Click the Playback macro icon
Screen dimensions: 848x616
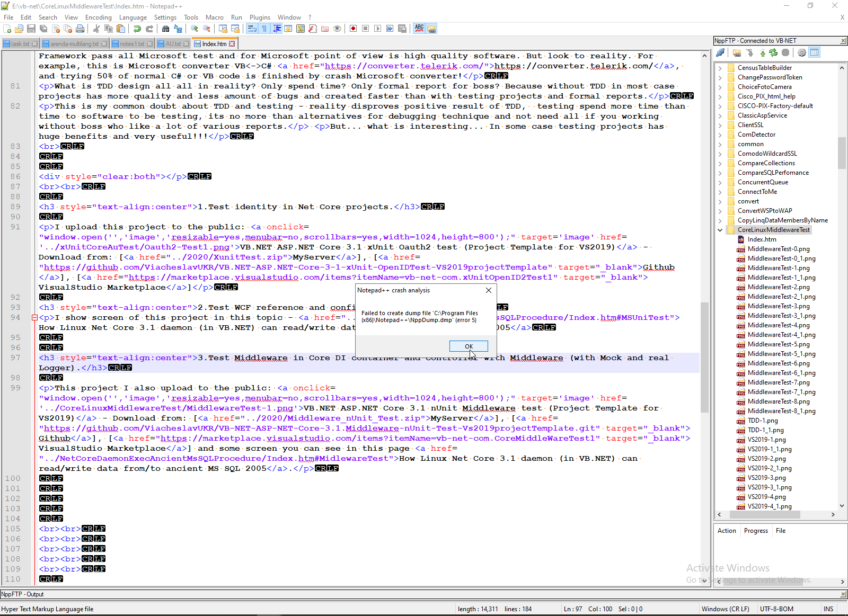pyautogui.click(x=377, y=29)
